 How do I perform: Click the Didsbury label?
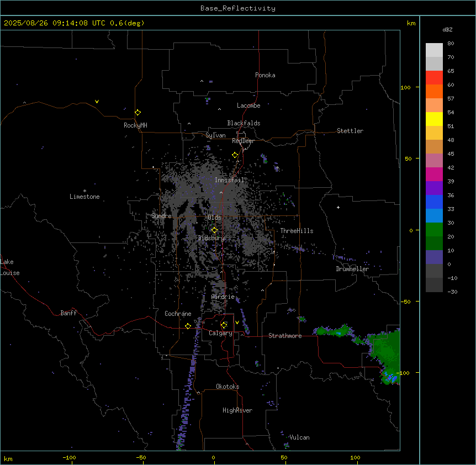[x=211, y=238]
